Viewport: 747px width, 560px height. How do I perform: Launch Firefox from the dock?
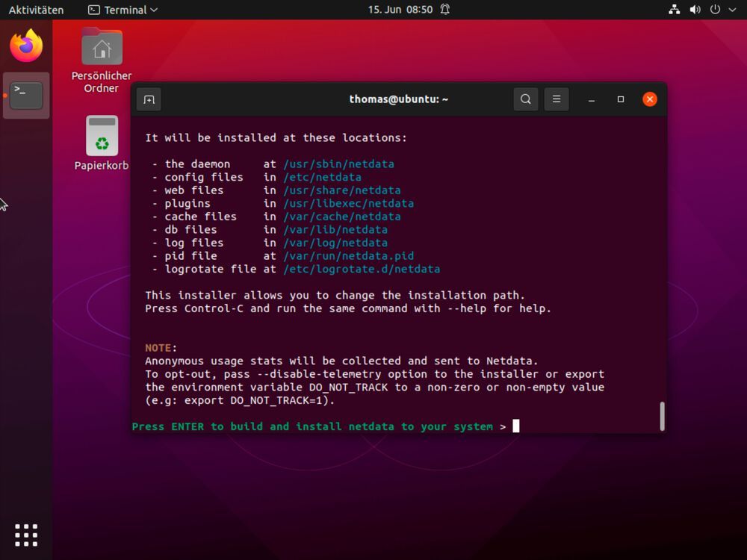pos(25,46)
